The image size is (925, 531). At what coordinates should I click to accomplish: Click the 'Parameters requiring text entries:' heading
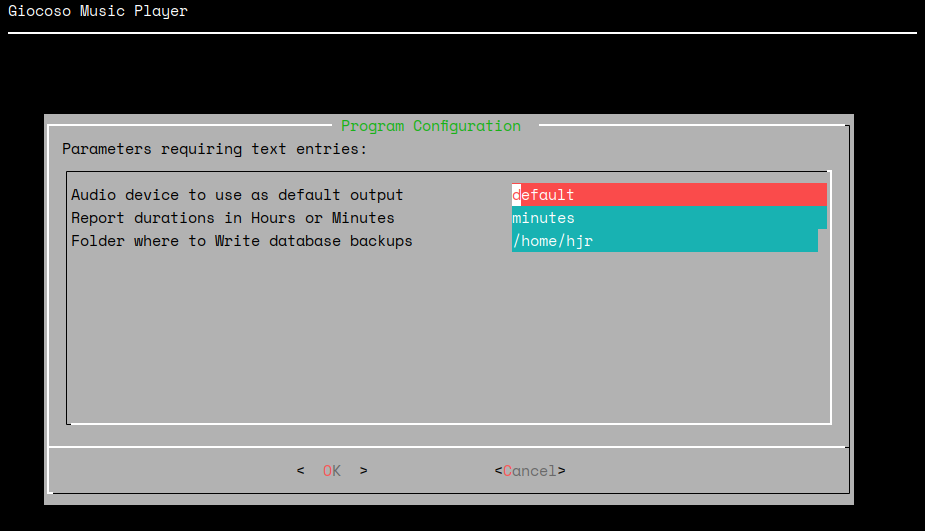[x=214, y=149]
